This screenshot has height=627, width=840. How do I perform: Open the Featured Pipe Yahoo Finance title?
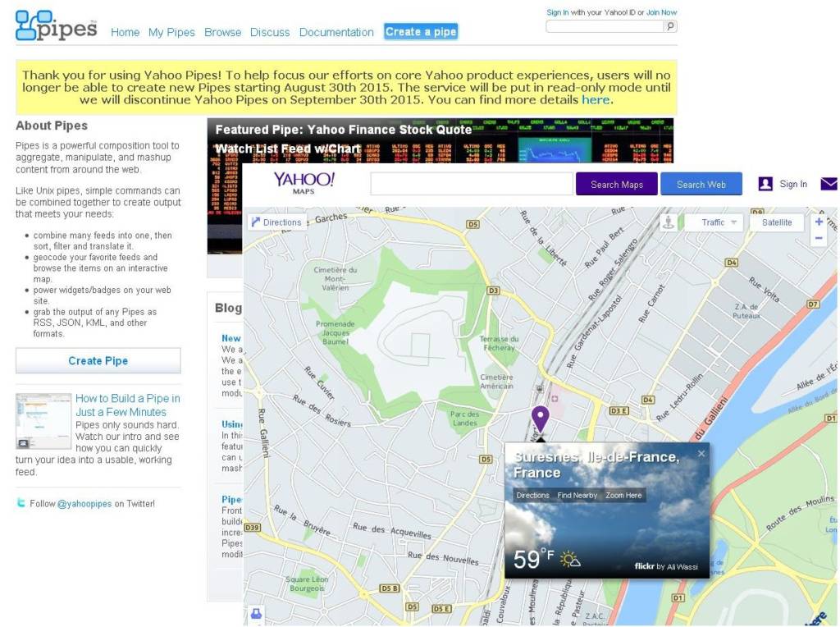(343, 139)
